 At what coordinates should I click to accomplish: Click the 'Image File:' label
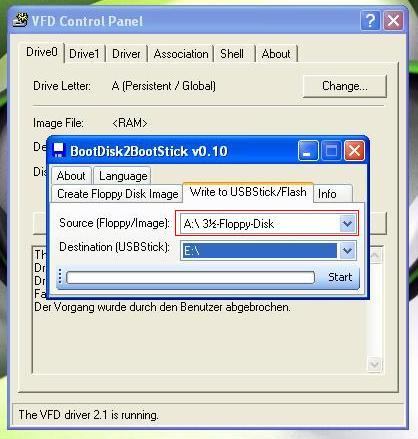click(x=58, y=123)
